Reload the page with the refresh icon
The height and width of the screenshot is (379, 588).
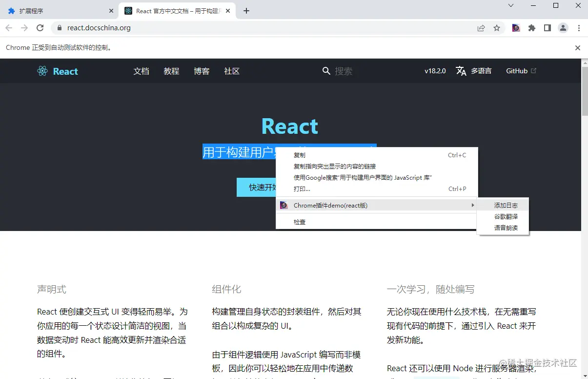40,28
